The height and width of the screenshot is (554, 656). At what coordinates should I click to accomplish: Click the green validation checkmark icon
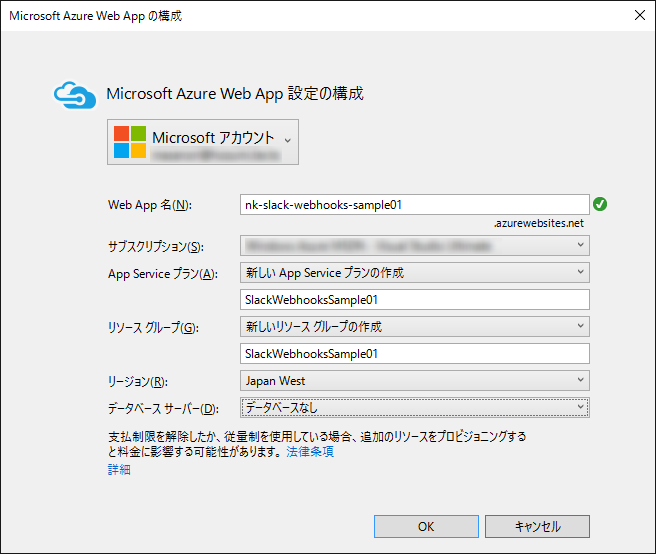click(600, 204)
